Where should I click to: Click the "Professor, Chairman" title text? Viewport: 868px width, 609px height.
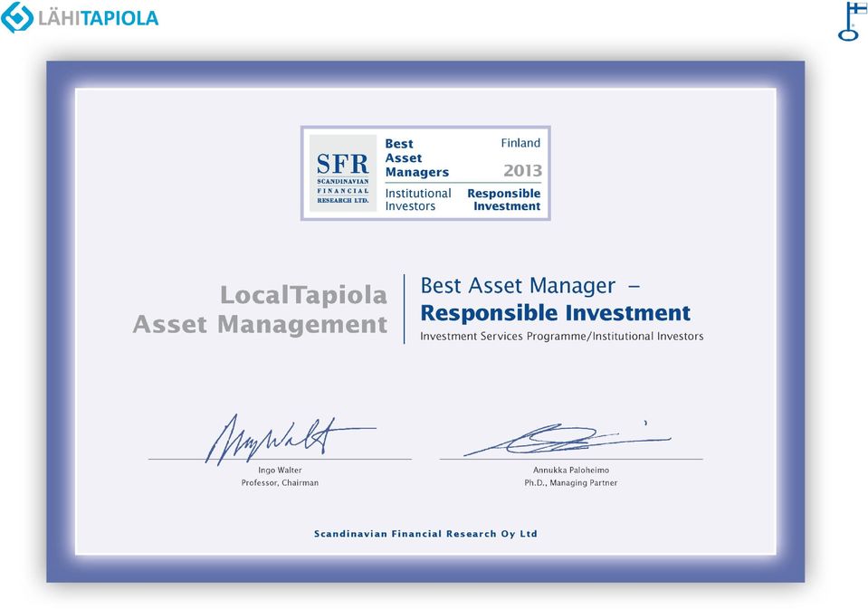pos(280,483)
